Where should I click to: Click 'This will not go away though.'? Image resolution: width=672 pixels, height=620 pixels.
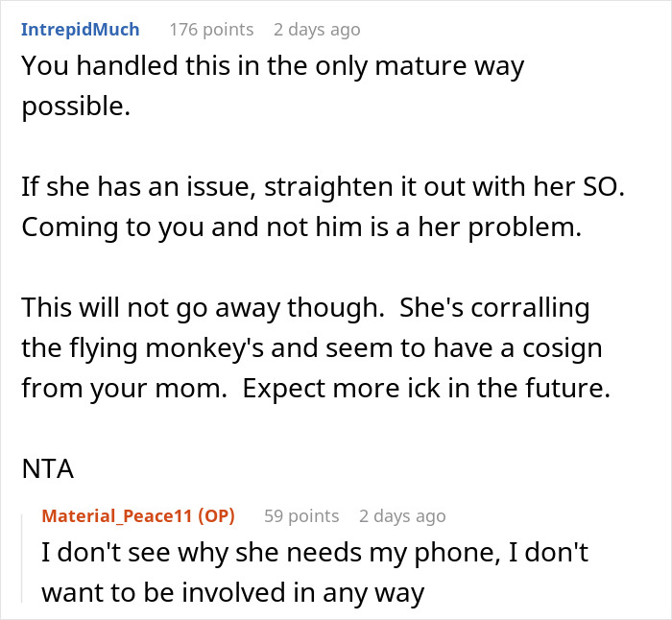203,308
